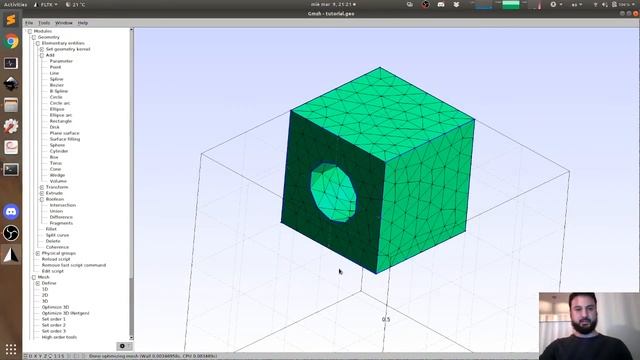This screenshot has height=360, width=640.
Task: Add a Sphere entity
Action: pyautogui.click(x=57, y=145)
